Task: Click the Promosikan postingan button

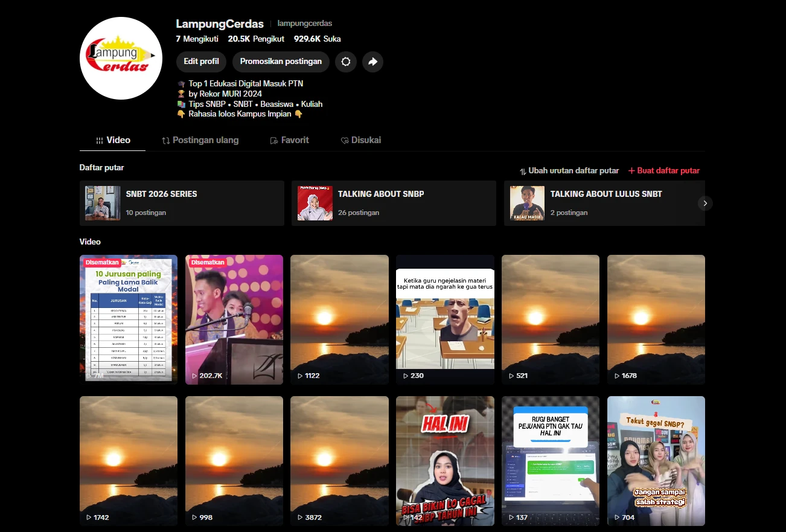Action: tap(281, 62)
